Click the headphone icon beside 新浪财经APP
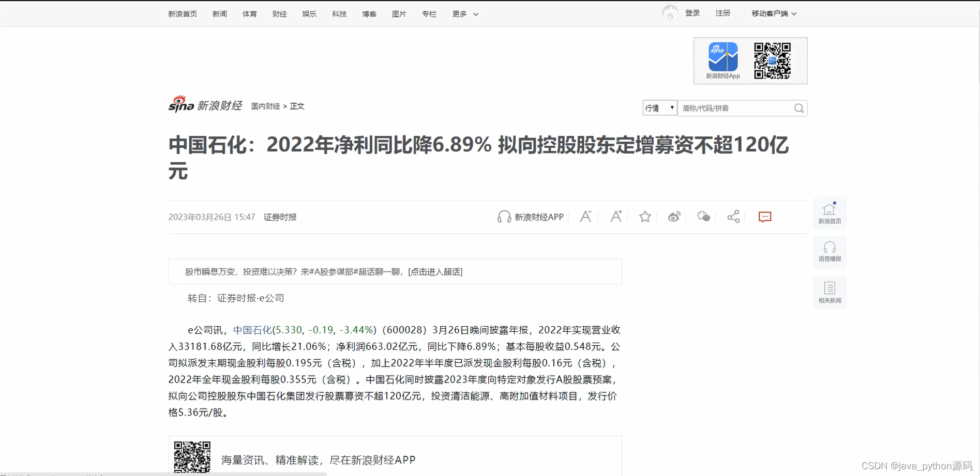 point(504,217)
